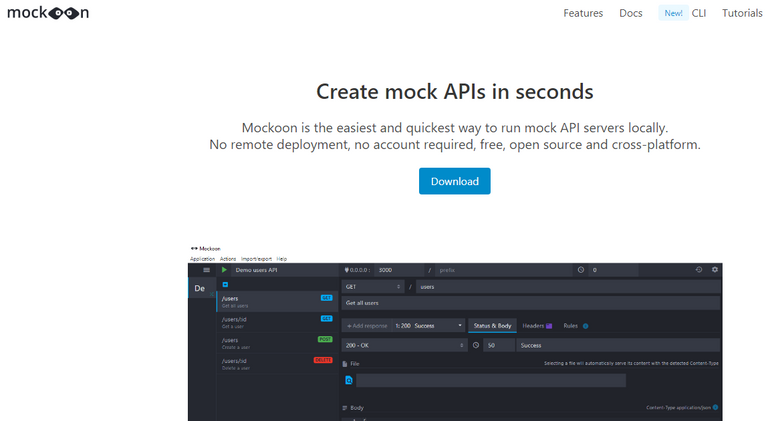Click the Mockoon logo in the site header
768x421 pixels.
(48, 13)
